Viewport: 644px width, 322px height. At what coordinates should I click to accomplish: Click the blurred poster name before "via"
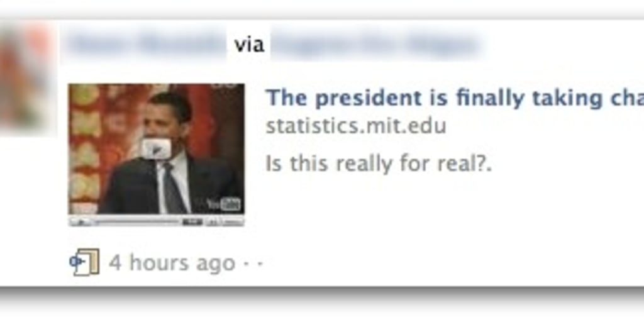click(146, 43)
